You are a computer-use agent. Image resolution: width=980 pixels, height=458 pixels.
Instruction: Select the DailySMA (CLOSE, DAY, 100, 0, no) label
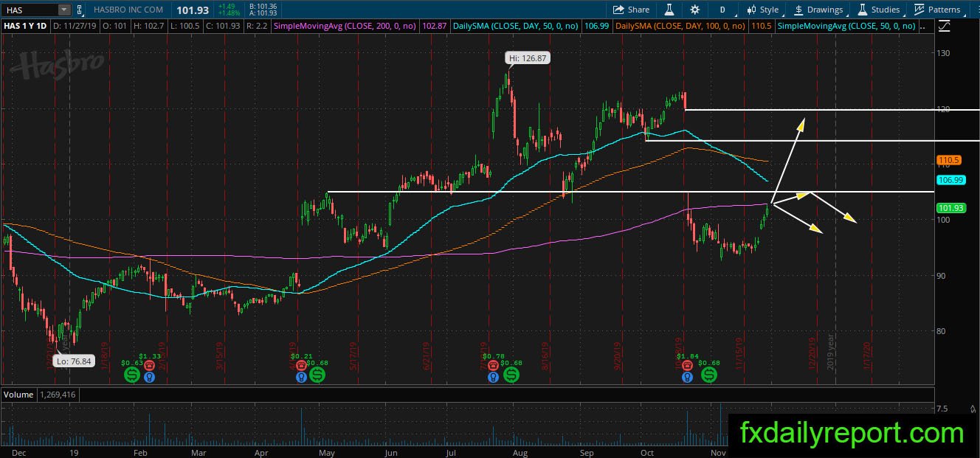(680, 26)
